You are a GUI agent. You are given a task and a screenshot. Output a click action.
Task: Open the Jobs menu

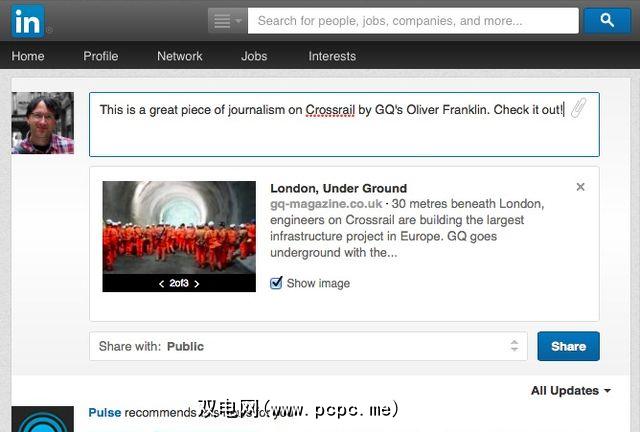(254, 56)
